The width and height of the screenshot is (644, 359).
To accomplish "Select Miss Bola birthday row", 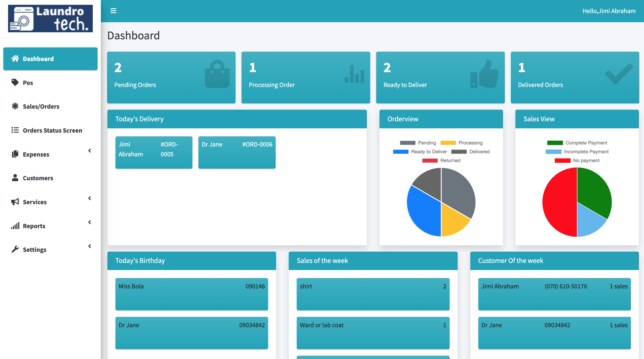I will coord(192,294).
